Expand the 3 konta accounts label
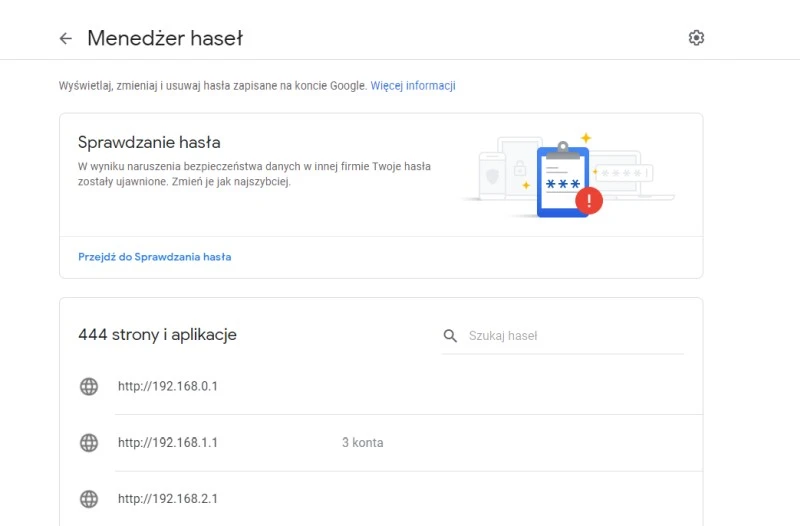Screen dimensions: 800x526 (362, 443)
